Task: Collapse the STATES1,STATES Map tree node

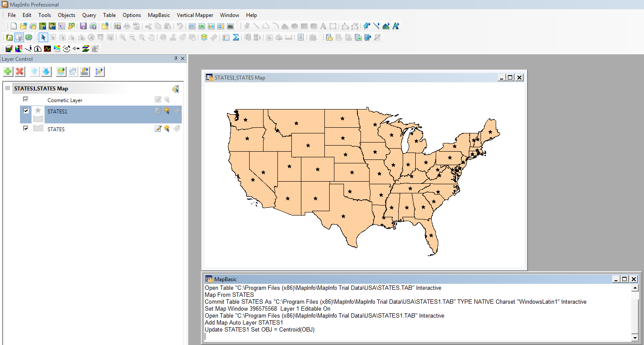Action: pos(7,88)
